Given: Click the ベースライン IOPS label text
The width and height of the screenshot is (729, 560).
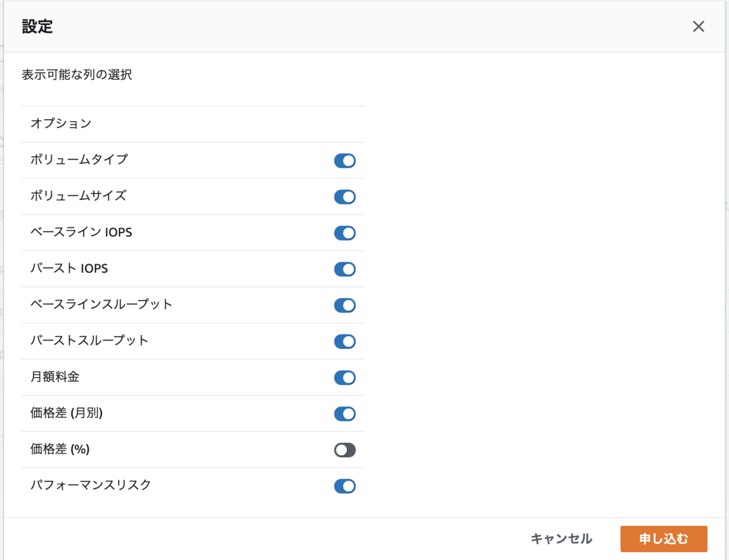Looking at the screenshot, I should tap(81, 233).
